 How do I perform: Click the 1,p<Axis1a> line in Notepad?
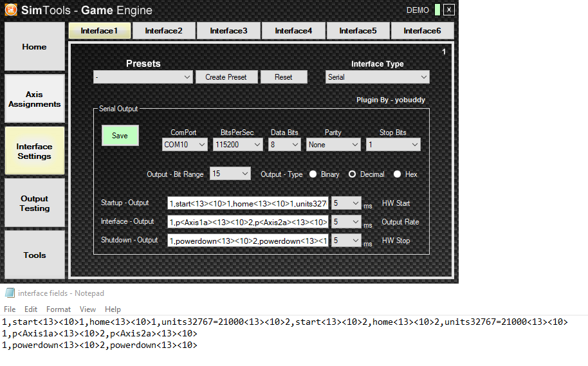pos(100,333)
